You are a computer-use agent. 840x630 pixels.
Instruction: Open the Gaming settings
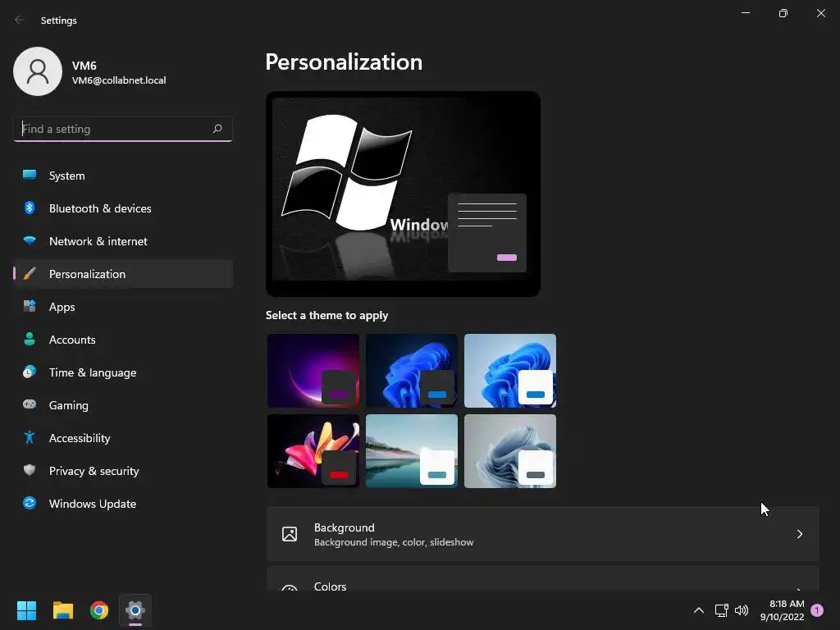click(123, 405)
